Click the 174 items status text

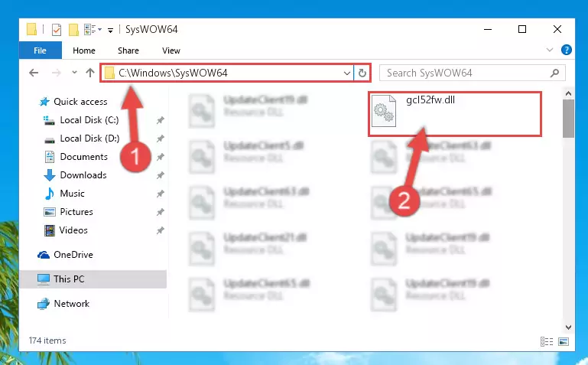tap(47, 341)
